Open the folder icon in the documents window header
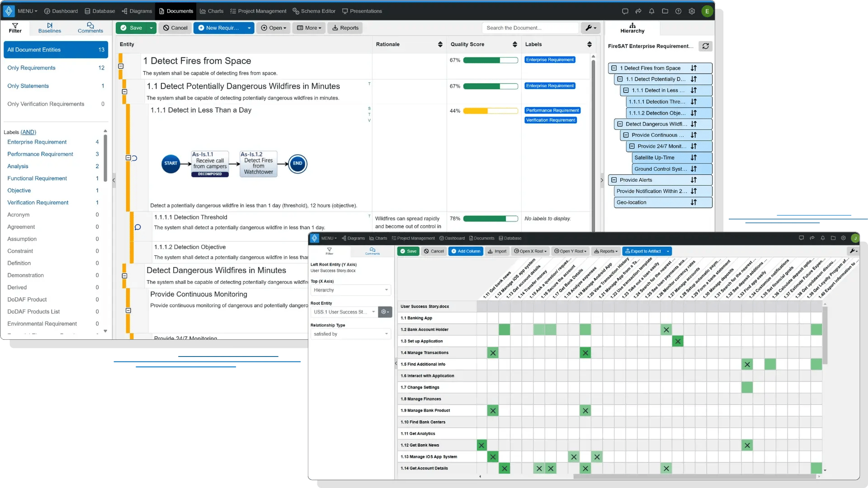The height and width of the screenshot is (488, 868). coord(665,11)
